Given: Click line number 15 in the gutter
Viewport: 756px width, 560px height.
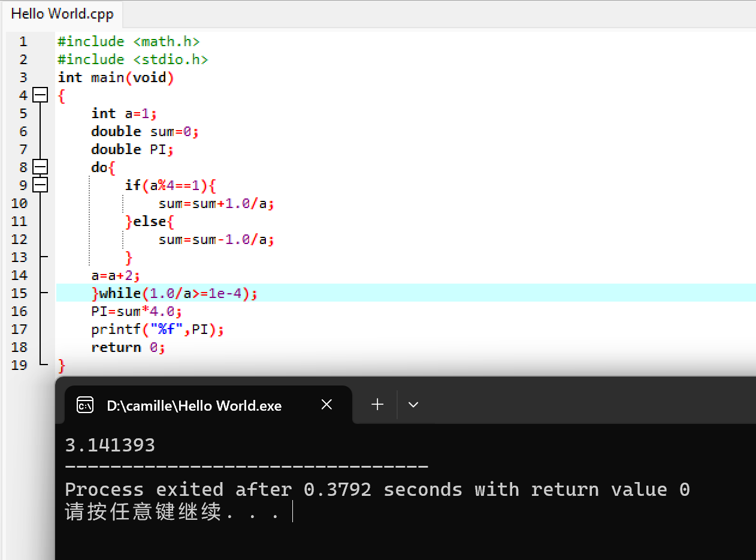Looking at the screenshot, I should pos(19,293).
